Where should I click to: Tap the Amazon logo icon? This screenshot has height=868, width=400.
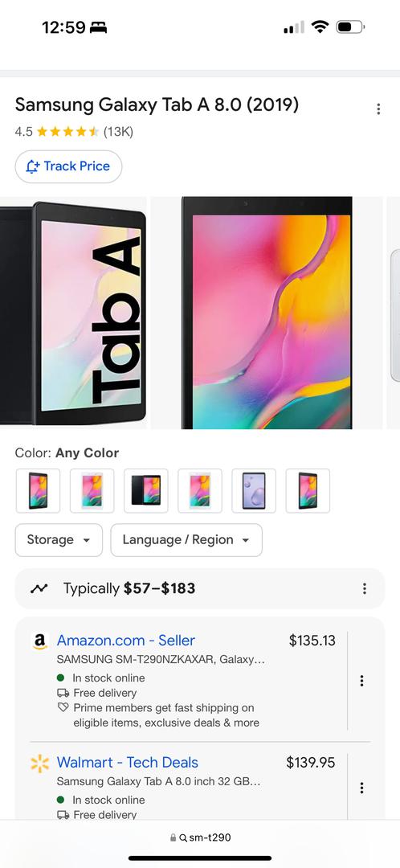click(x=40, y=641)
